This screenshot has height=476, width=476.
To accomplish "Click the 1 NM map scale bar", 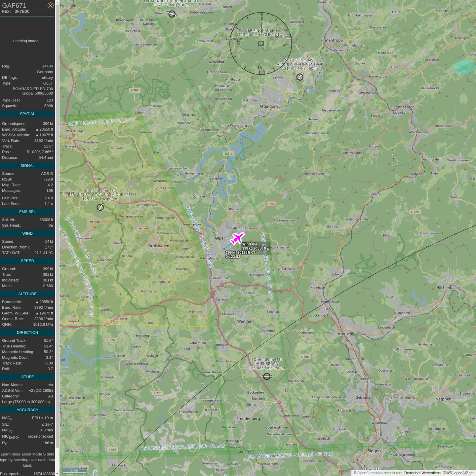I will [x=75, y=471].
